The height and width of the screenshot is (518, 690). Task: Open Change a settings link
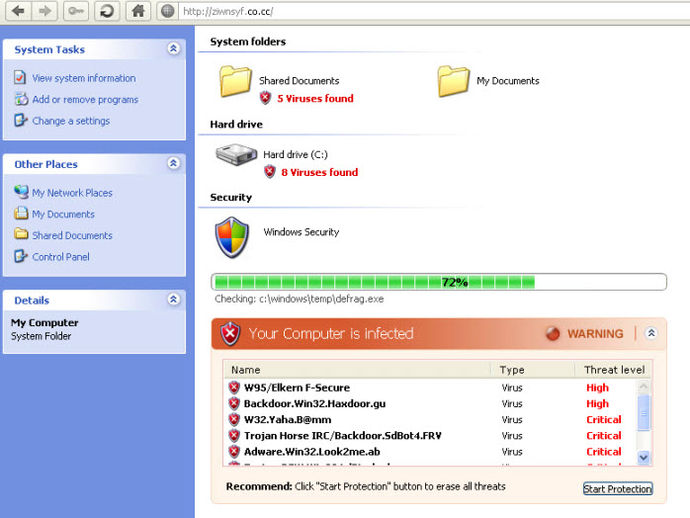71,121
